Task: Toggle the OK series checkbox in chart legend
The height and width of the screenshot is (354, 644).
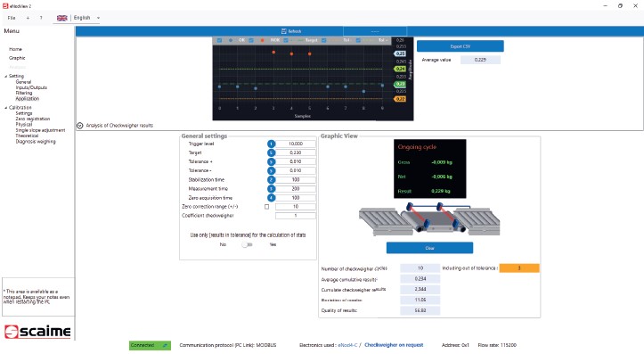Action: [219, 40]
